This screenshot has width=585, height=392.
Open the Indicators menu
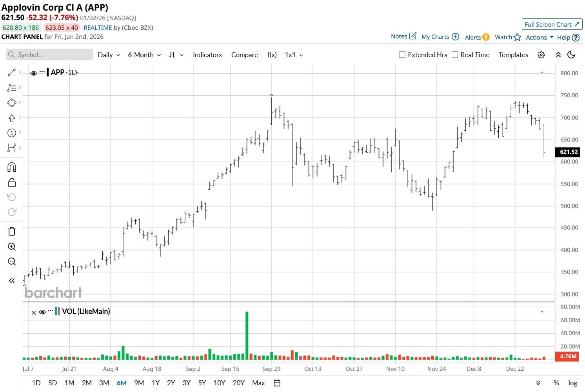click(x=207, y=55)
